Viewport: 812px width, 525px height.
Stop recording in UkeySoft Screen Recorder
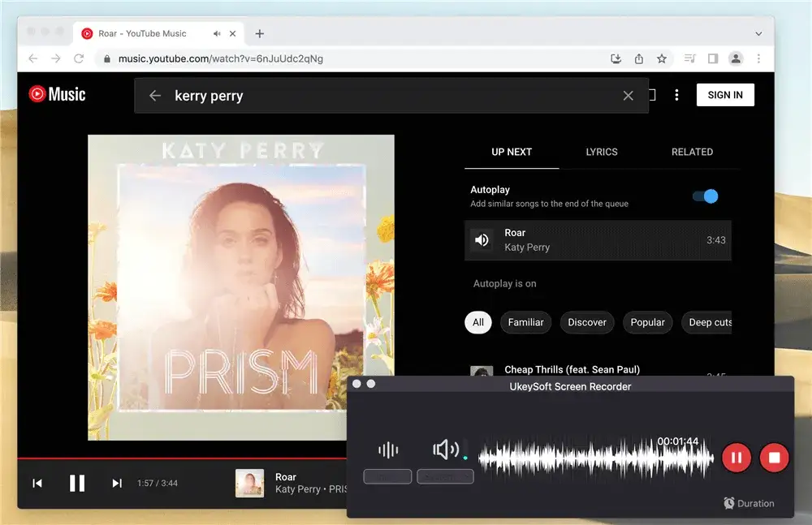tap(774, 457)
